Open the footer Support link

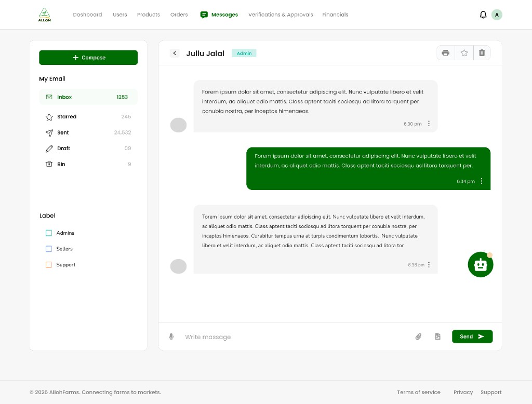click(x=491, y=392)
